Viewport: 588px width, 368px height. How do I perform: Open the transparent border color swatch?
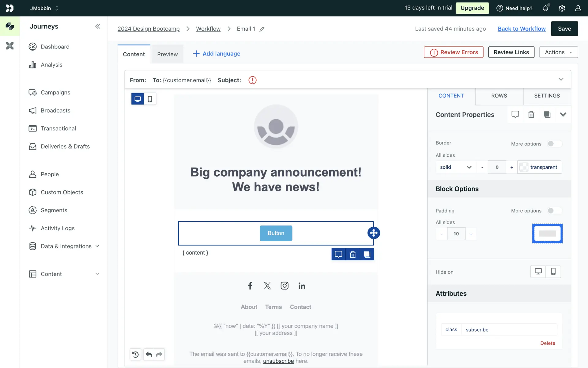coord(524,167)
